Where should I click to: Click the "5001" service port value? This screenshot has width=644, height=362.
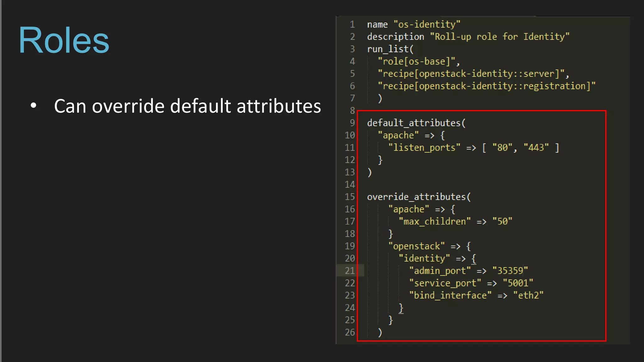518,283
